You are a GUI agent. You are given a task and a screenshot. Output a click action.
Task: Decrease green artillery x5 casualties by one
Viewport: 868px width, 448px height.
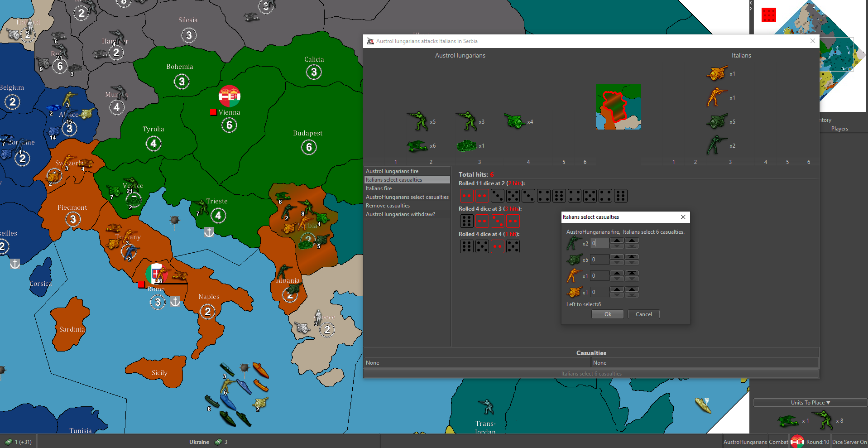[617, 262]
